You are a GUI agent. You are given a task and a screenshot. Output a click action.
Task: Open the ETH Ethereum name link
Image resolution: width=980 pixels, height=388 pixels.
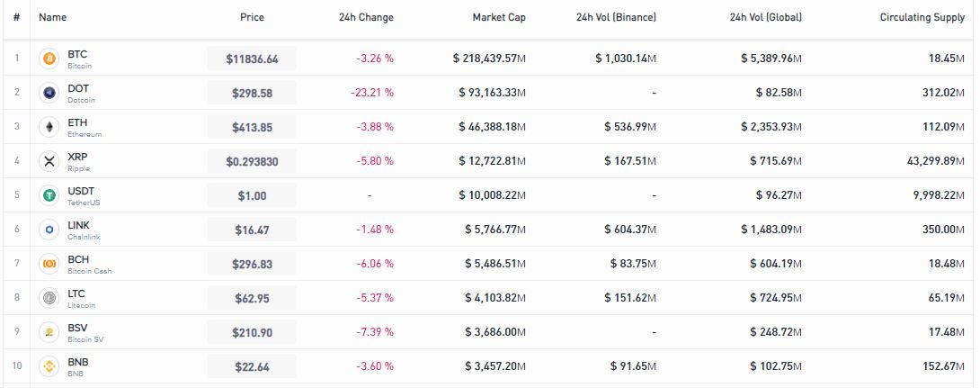[x=85, y=128]
